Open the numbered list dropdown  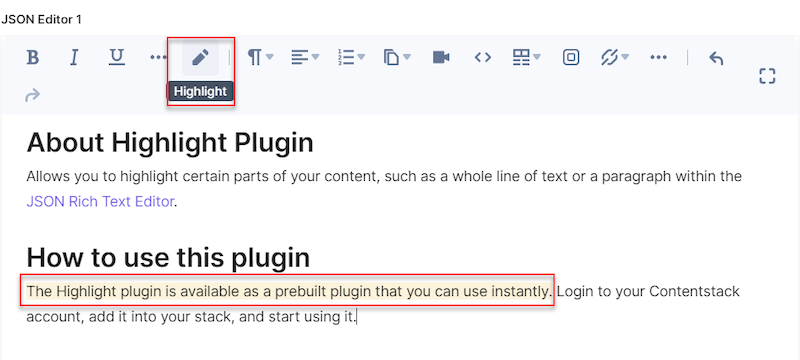351,58
